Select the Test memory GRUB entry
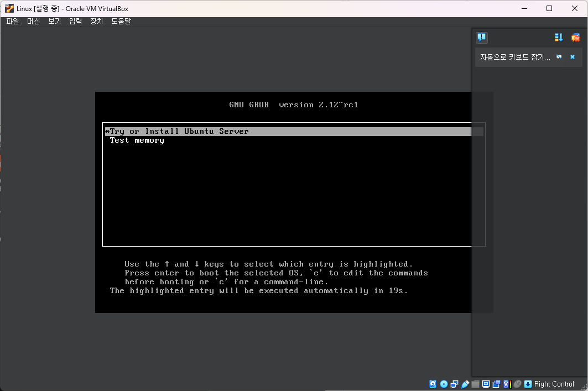The width and height of the screenshot is (588, 391). [137, 140]
